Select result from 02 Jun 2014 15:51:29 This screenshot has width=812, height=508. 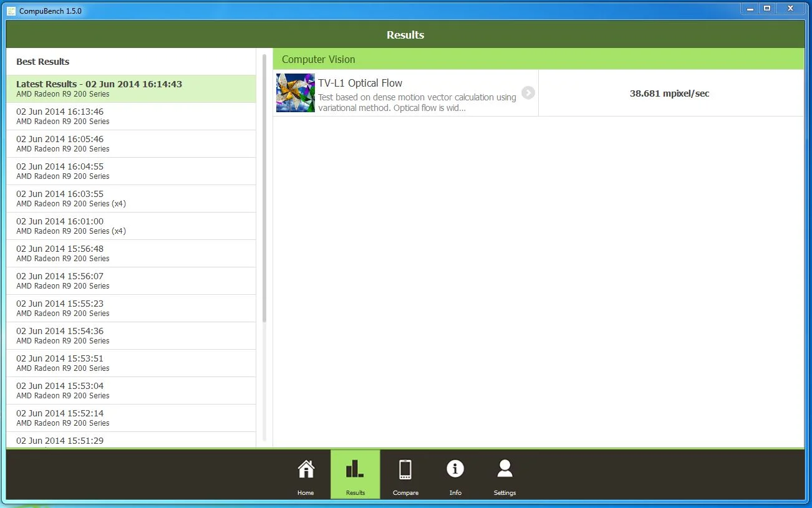(131, 440)
